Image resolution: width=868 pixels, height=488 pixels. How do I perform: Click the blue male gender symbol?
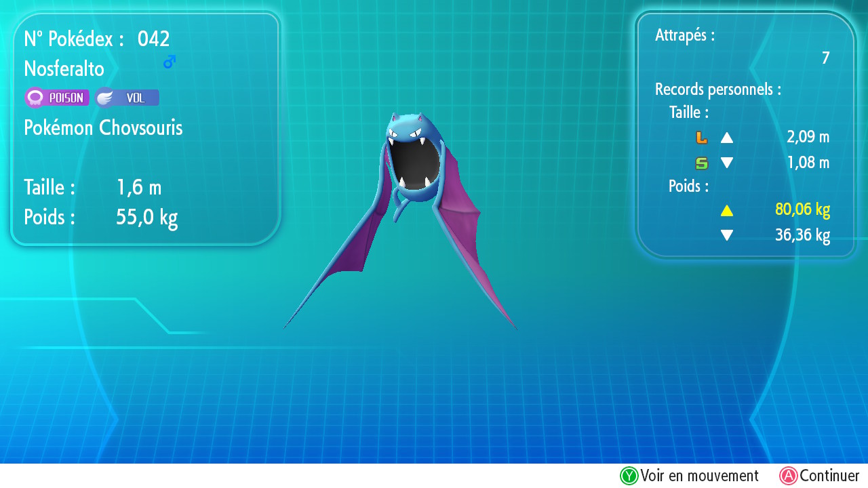[170, 62]
